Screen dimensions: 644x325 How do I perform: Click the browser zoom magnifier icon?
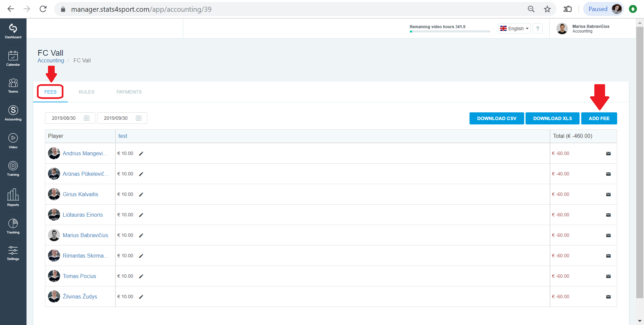coord(531,9)
